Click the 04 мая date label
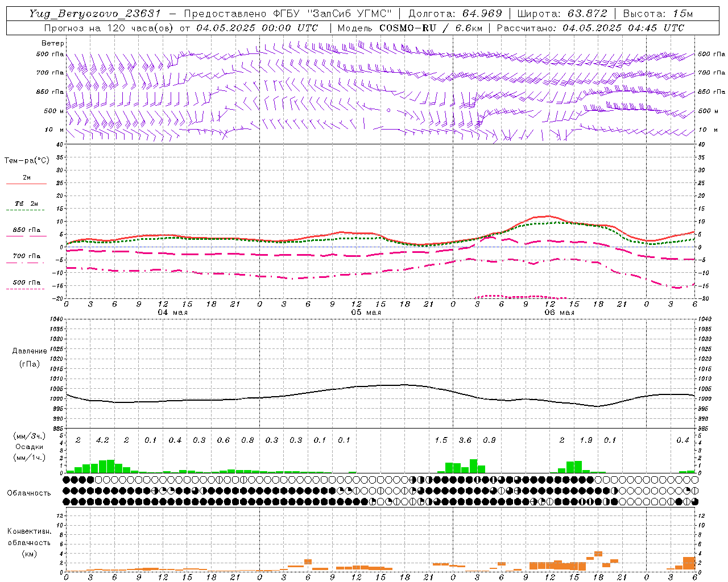Image resolution: width=728 pixels, height=582 pixels. [173, 313]
